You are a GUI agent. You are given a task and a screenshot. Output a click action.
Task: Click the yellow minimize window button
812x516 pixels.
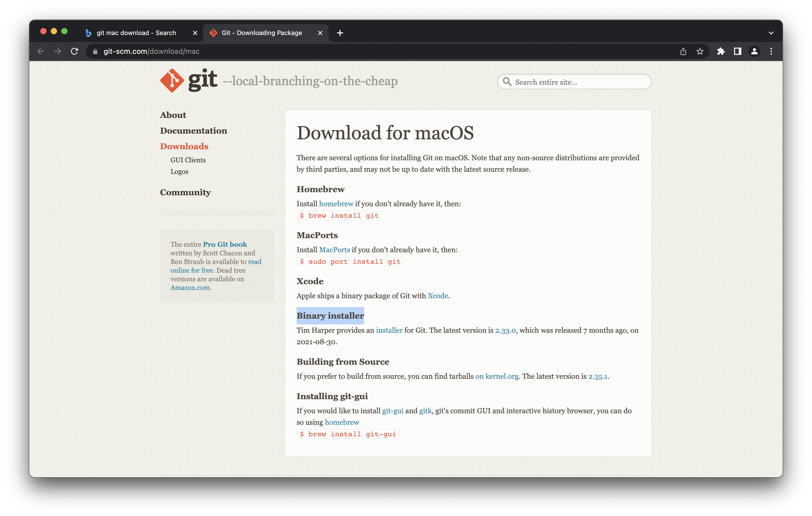pos(54,31)
